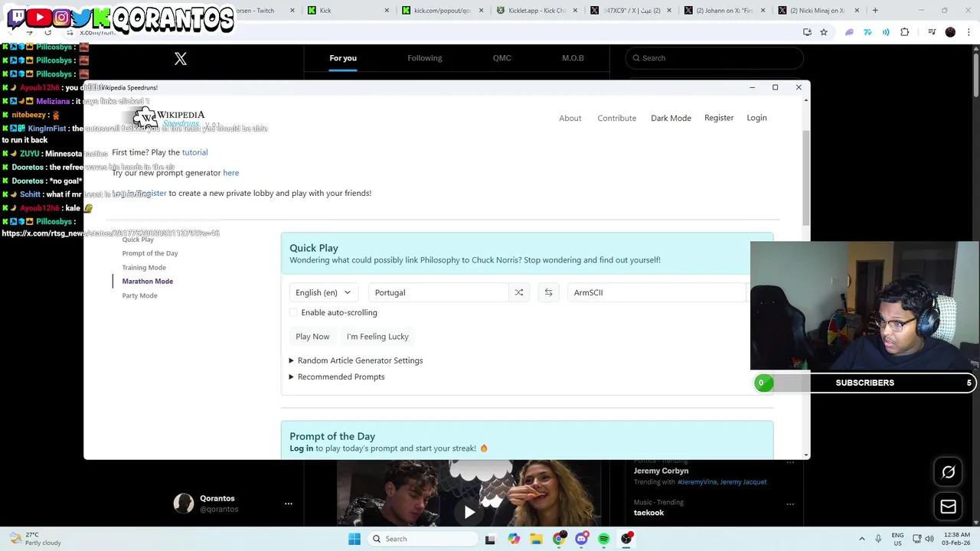Image resolution: width=980 pixels, height=551 pixels.
Task: Shuffle the Portugal start article with random icon
Action: (519, 292)
